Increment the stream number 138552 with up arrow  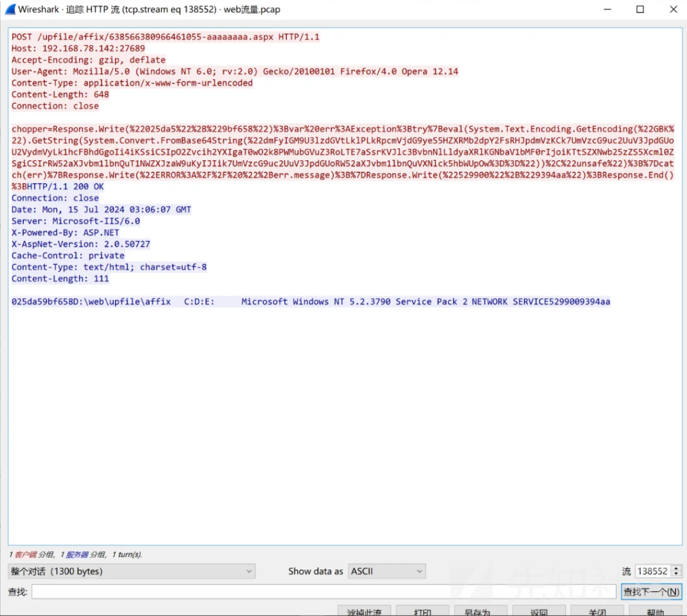(676, 568)
